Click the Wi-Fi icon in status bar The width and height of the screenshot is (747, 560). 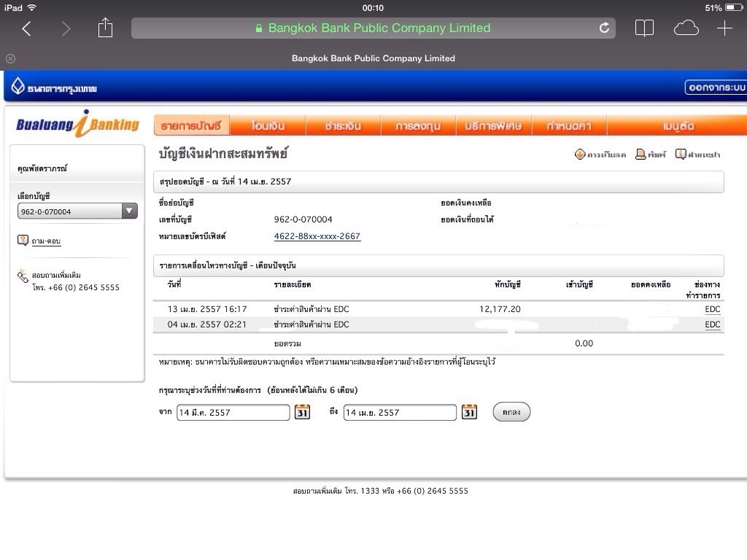click(x=32, y=7)
